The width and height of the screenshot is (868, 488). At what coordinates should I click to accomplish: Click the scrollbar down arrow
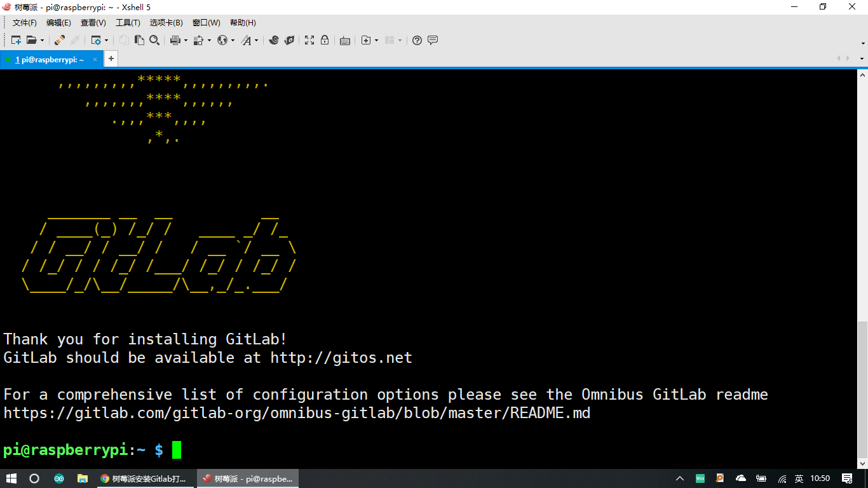pyautogui.click(x=862, y=464)
